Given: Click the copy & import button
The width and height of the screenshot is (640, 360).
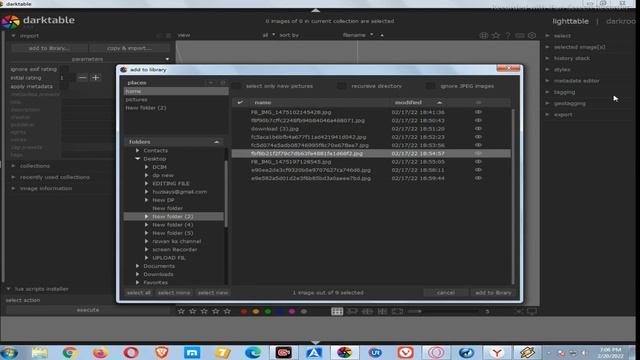Looking at the screenshot, I should coord(129,48).
